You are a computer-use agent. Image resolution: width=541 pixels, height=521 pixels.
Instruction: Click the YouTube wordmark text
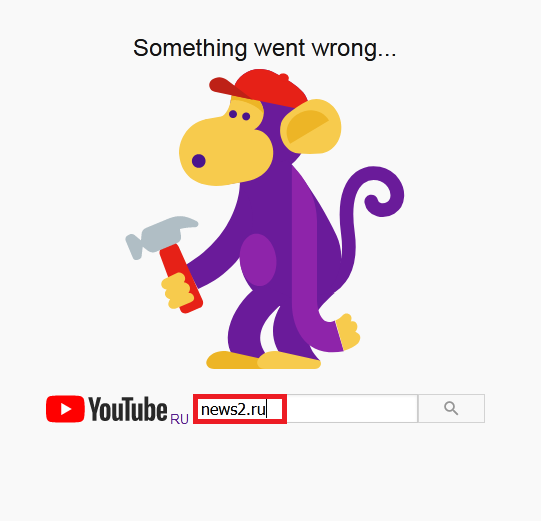[128, 409]
